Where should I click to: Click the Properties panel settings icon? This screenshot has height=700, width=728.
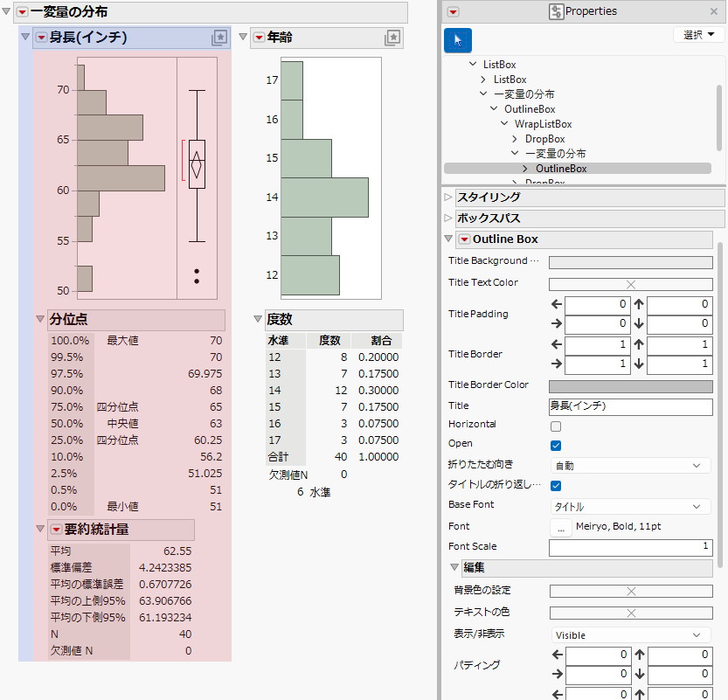click(556, 11)
